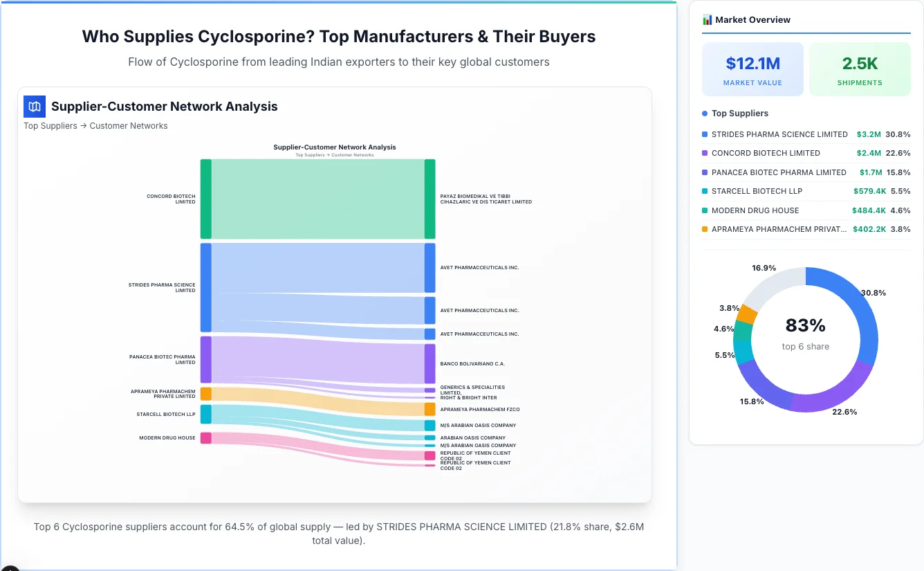
Task: Click the green CONCORD BIOTECH node in the Sankey
Action: point(205,199)
